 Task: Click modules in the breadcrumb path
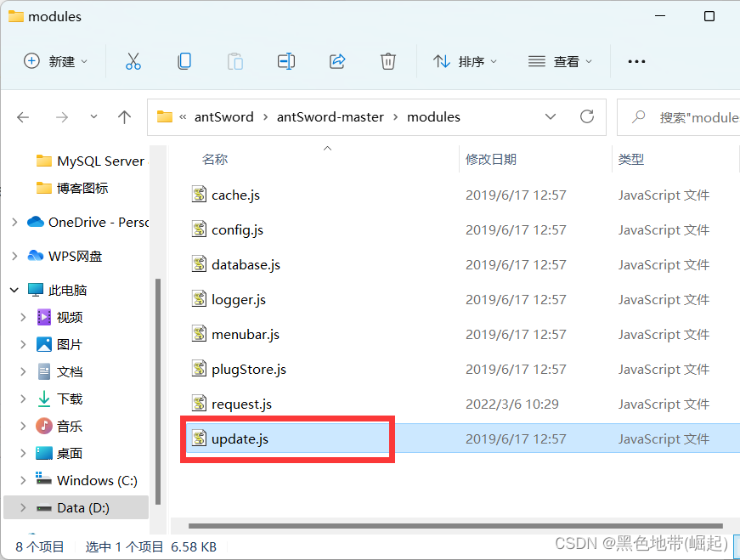coord(433,117)
